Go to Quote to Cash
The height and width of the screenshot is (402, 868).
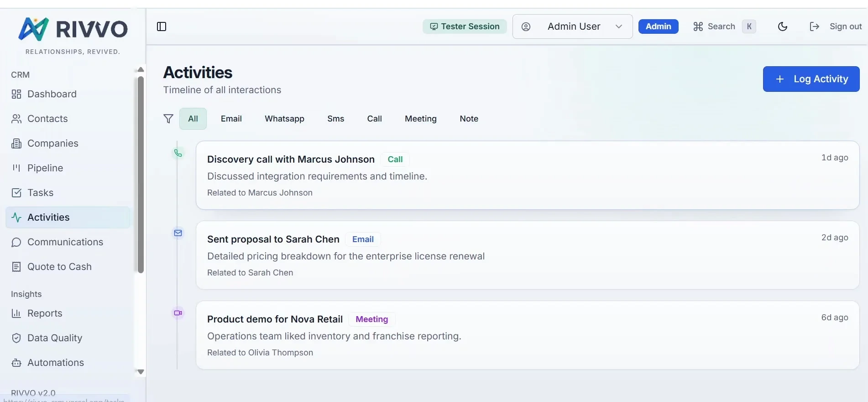(68, 267)
